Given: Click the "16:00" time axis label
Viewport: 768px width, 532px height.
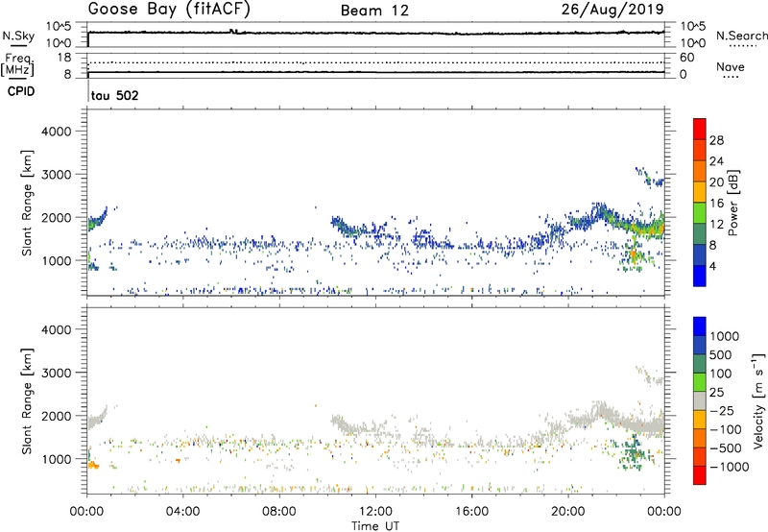Looking at the screenshot, I should [x=471, y=512].
